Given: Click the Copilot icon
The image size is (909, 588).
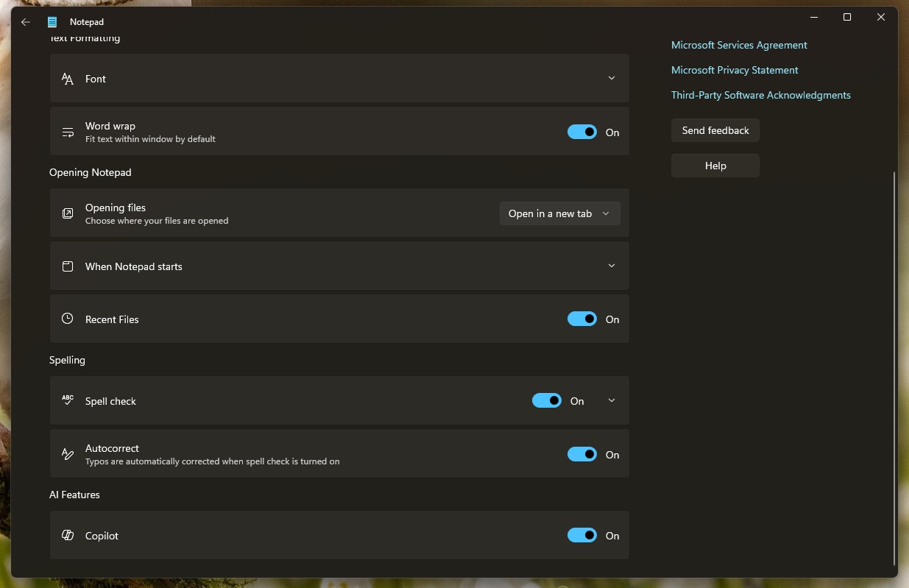Looking at the screenshot, I should [67, 535].
